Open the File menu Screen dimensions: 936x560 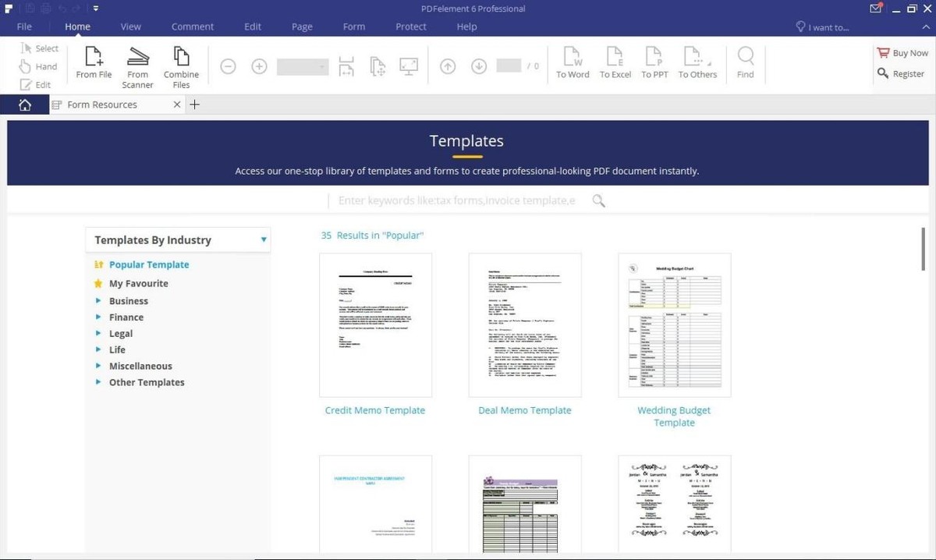24,27
